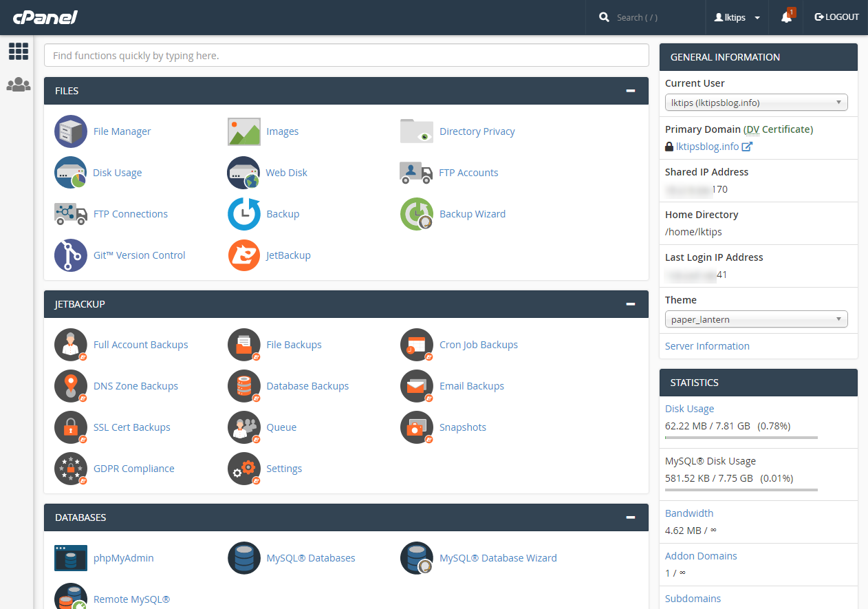Collapse the Files section
Image resolution: width=868 pixels, height=609 pixels.
click(630, 91)
